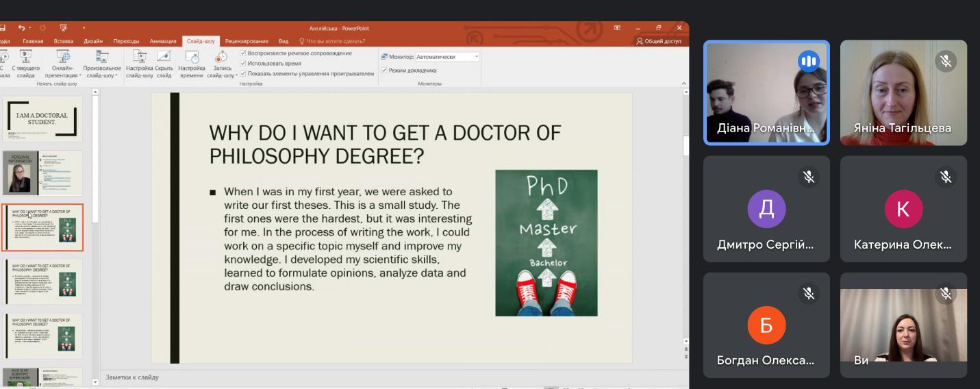Select the Scientific Supervisor slide thumbnail
This screenshot has width=980, height=389.
click(x=42, y=377)
